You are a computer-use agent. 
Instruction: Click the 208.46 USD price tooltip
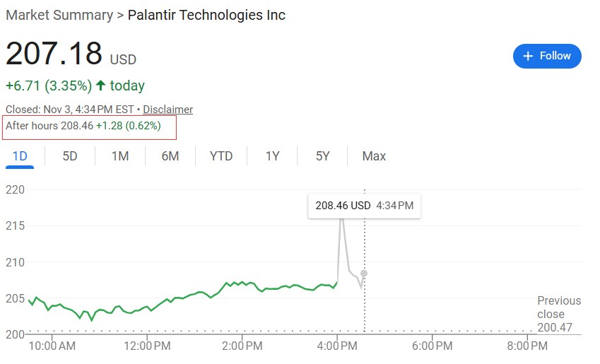click(364, 206)
